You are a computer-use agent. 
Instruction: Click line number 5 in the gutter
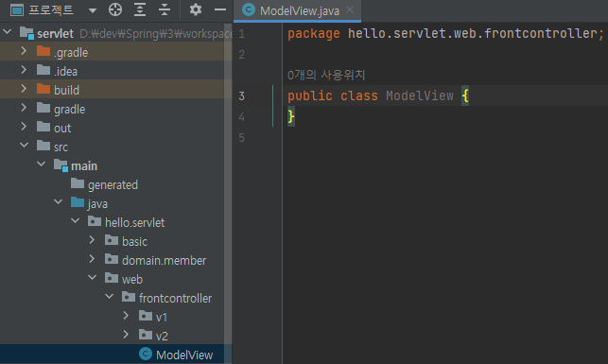241,138
